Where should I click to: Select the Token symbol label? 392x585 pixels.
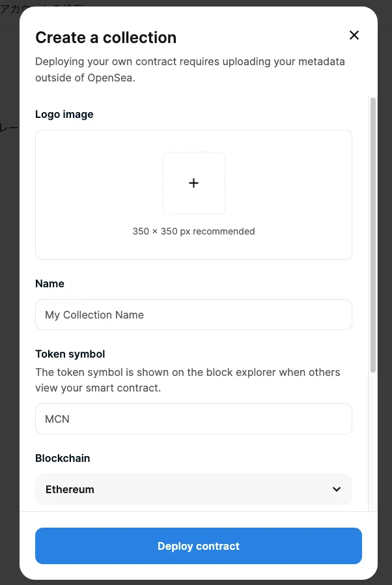tap(70, 354)
